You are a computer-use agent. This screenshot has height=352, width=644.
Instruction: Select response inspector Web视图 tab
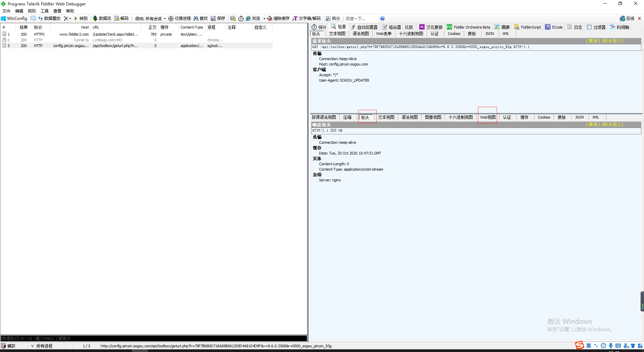(x=488, y=117)
